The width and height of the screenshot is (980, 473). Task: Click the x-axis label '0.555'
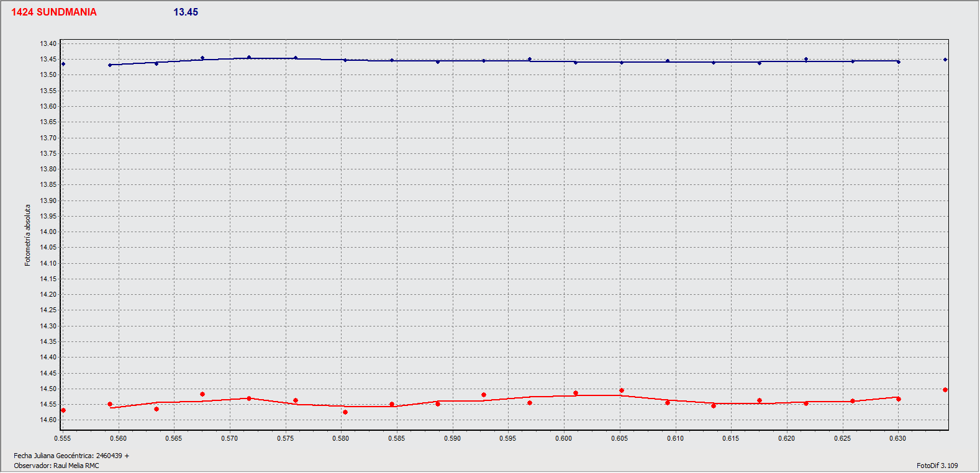point(63,438)
